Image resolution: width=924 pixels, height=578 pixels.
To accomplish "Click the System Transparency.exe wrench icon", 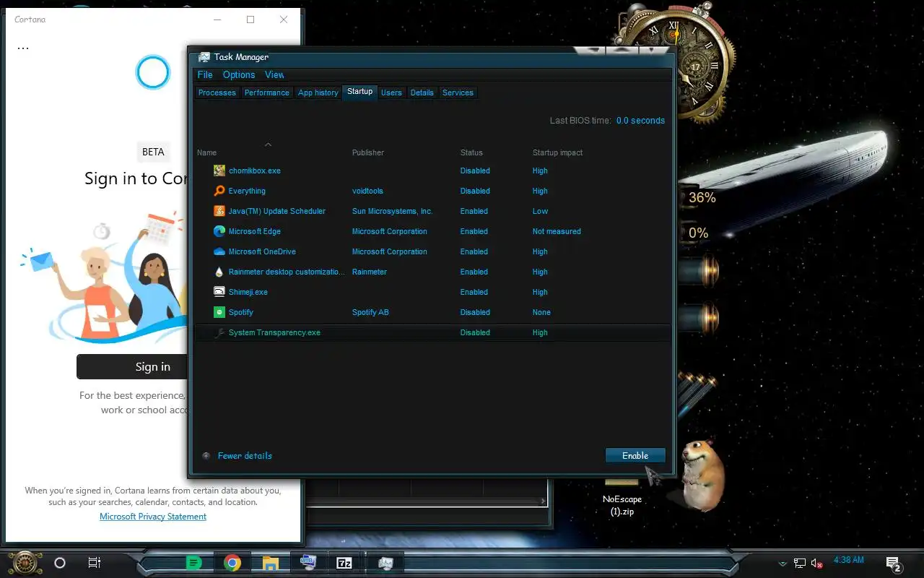I will coord(219,332).
